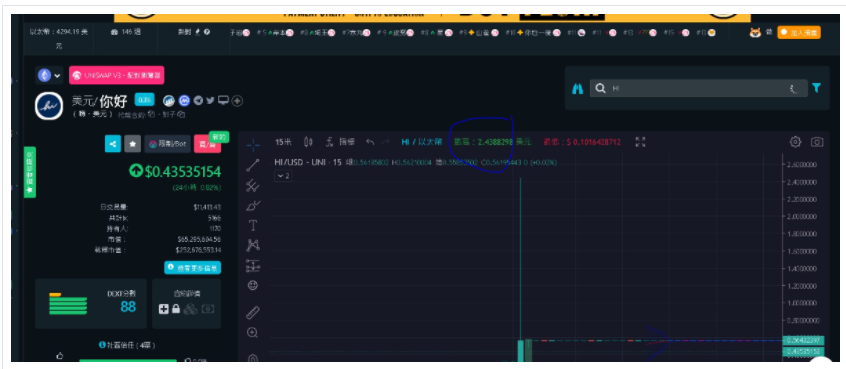Toggle the favorite star button
Screen dimensions: 846x369
133,144
